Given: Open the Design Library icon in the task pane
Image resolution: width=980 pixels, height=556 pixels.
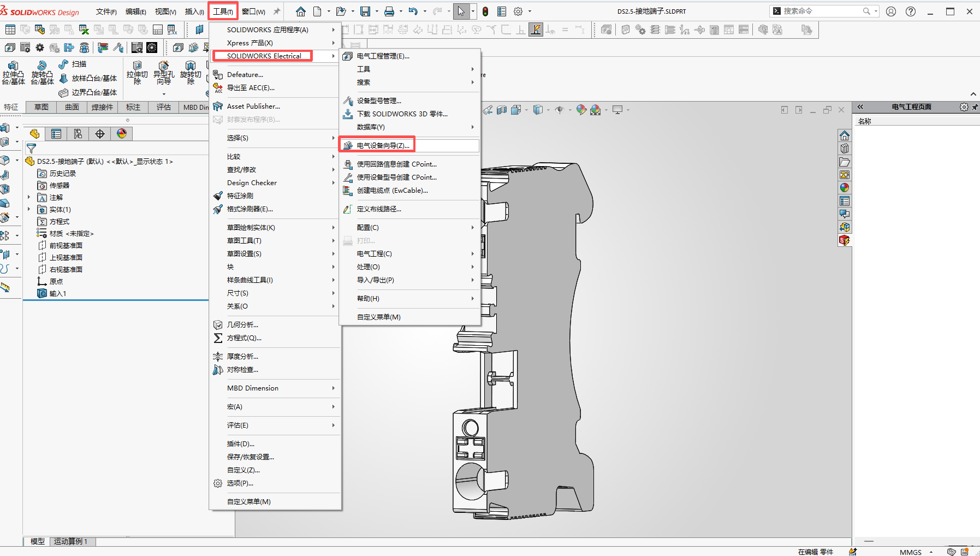Looking at the screenshot, I should coord(845,149).
